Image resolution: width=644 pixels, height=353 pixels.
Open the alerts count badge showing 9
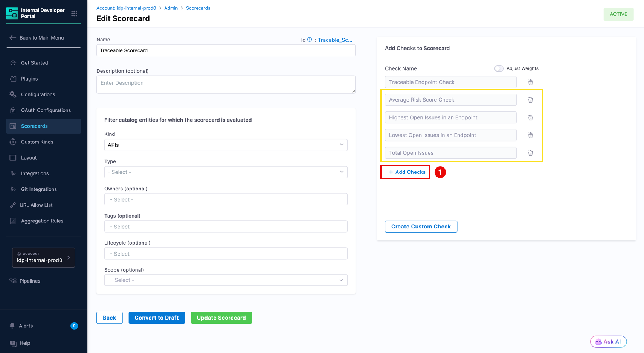click(74, 326)
